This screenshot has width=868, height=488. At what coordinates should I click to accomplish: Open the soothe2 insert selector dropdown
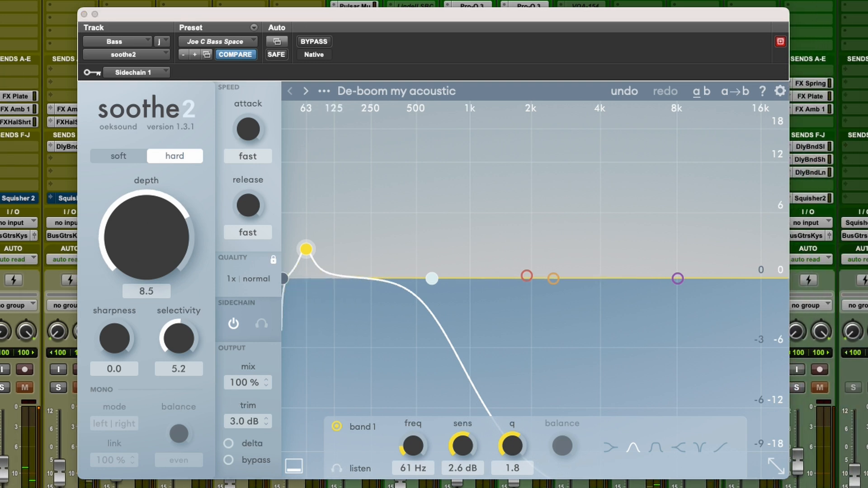click(x=126, y=54)
